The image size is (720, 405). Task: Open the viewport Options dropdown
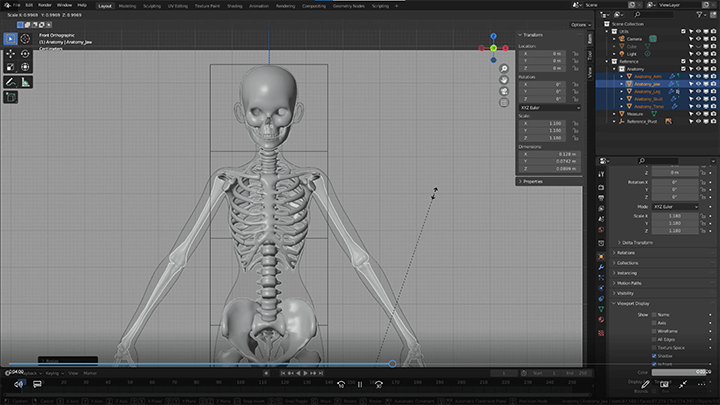click(x=580, y=25)
